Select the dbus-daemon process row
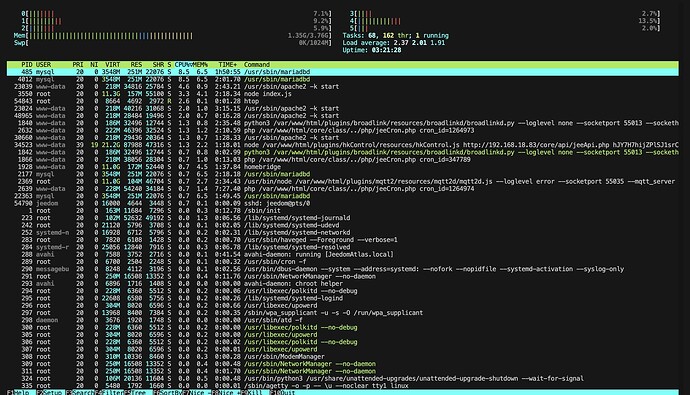Viewport: 690px width, 395px height. [x=342, y=269]
